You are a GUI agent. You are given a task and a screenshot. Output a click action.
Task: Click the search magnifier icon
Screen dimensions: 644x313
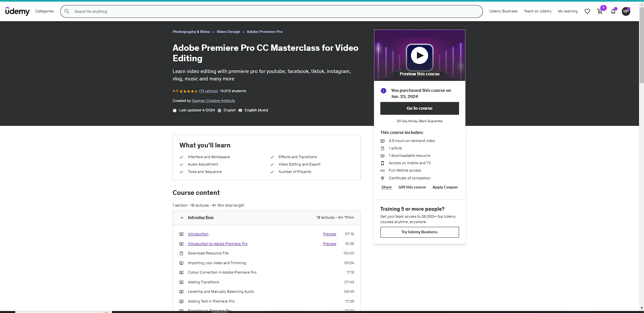click(x=67, y=11)
